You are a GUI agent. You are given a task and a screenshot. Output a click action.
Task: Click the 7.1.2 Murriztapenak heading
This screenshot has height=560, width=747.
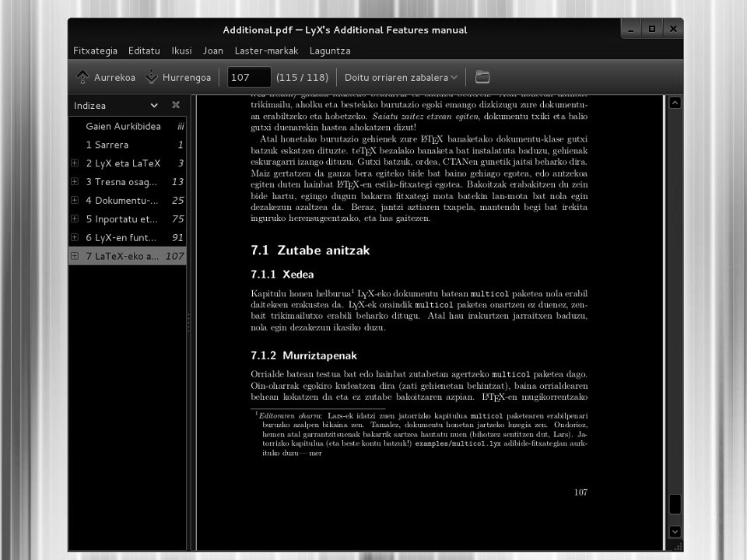pyautogui.click(x=304, y=355)
